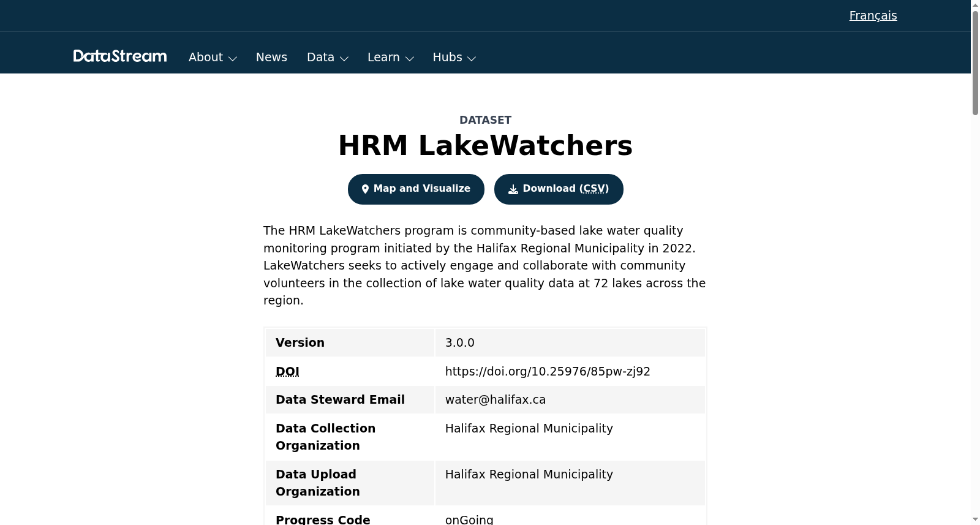Viewport: 980px width, 525px height.
Task: Expand the About menu chevron
Action: pyautogui.click(x=232, y=58)
